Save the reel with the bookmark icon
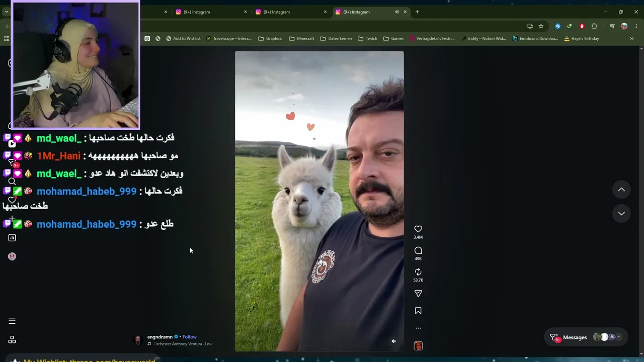Image resolution: width=644 pixels, height=362 pixels. pyautogui.click(x=418, y=311)
